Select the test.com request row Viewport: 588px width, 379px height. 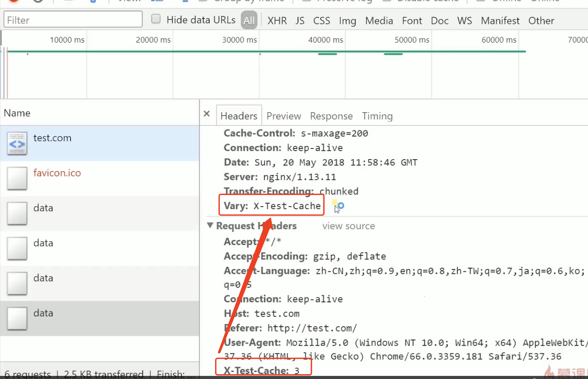[100, 143]
